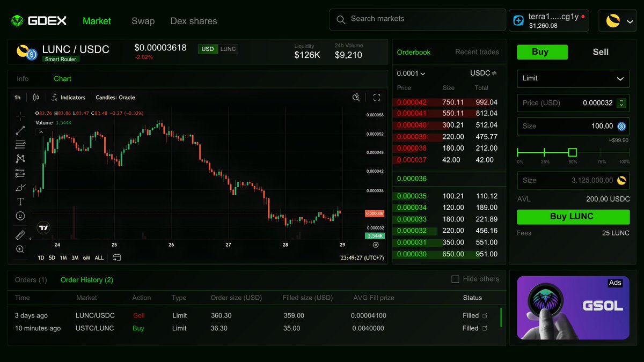This screenshot has width=644, height=362.
Task: Select the trend line drawing tool
Action: (x=20, y=130)
